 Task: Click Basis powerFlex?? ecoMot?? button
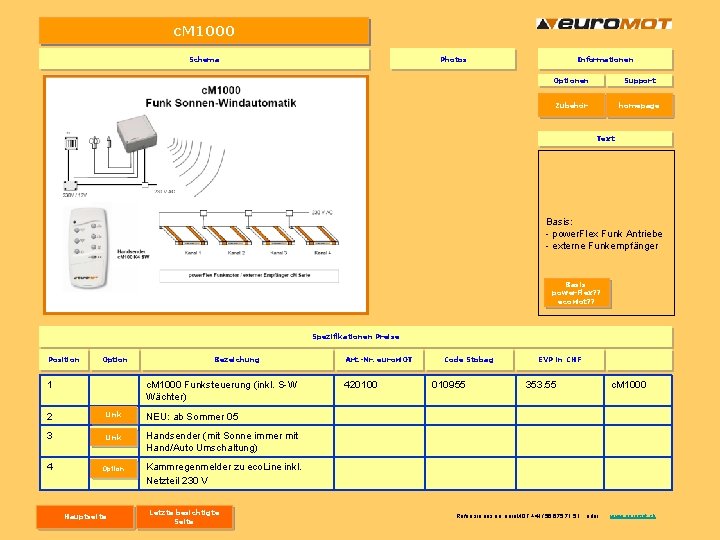pyautogui.click(x=577, y=293)
